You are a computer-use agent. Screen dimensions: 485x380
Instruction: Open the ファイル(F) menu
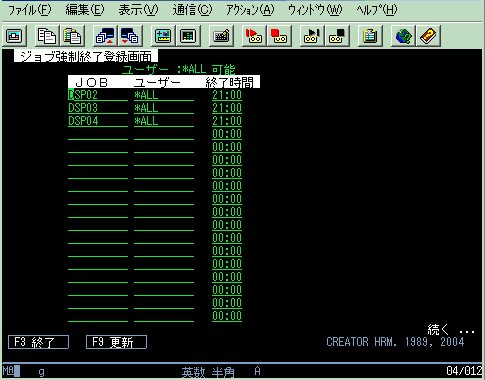point(29,10)
